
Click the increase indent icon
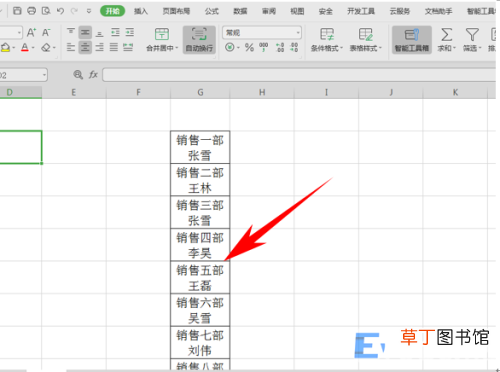130,32
